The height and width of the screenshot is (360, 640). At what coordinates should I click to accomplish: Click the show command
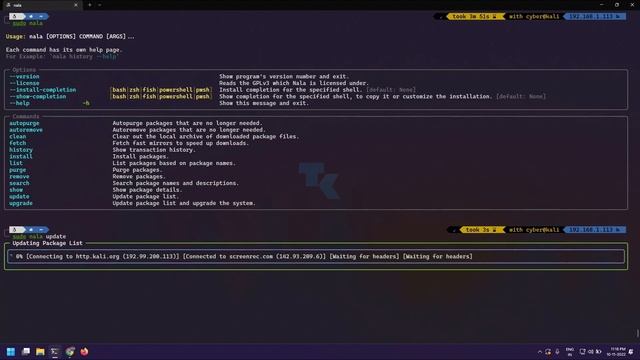pos(16,190)
